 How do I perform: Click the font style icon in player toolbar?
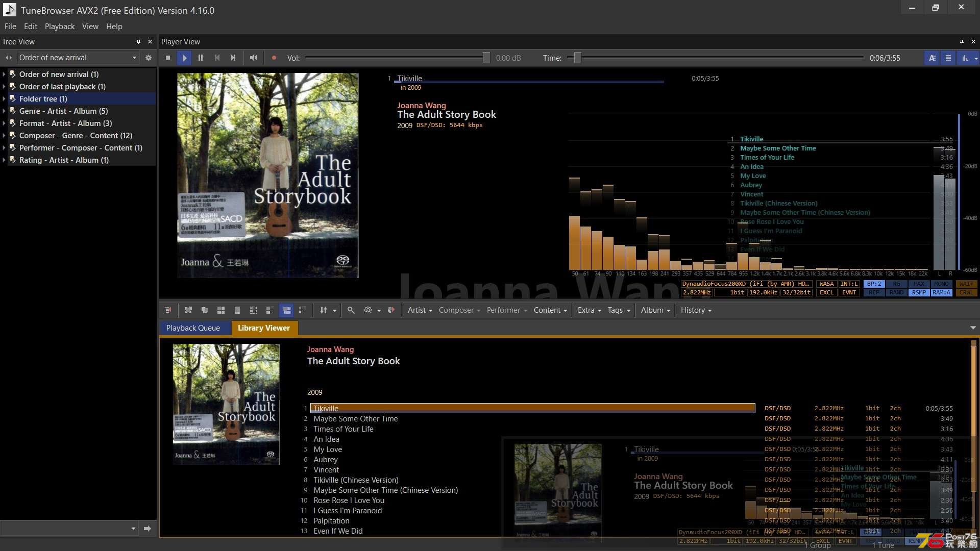pos(932,58)
